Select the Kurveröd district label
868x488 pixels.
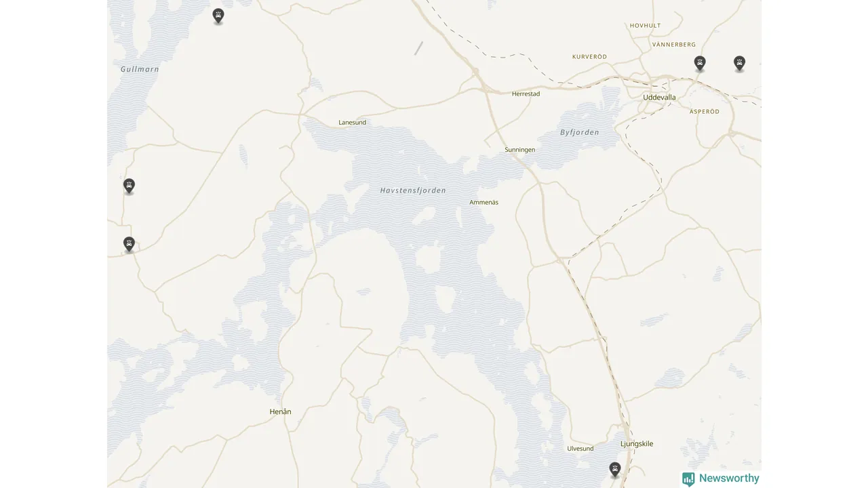point(589,57)
